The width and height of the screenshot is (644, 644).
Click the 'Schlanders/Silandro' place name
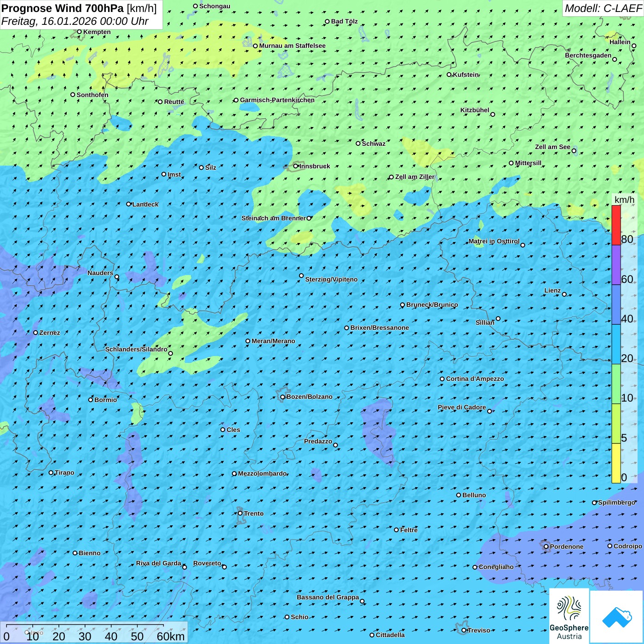(136, 349)
